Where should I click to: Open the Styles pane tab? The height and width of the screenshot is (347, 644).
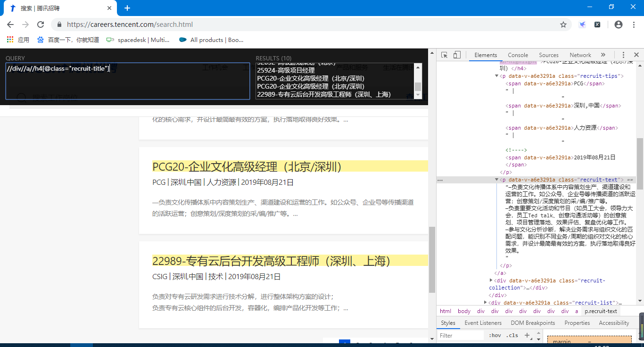pos(448,323)
